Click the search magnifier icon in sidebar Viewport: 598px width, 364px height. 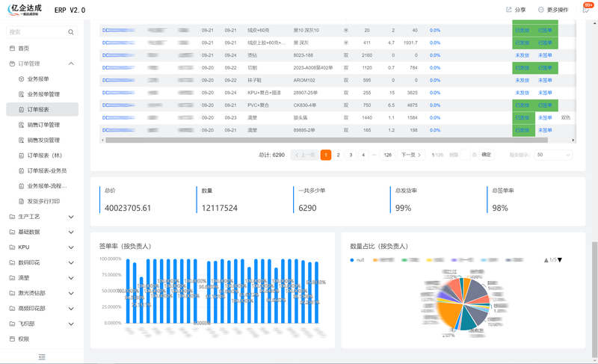[71, 33]
